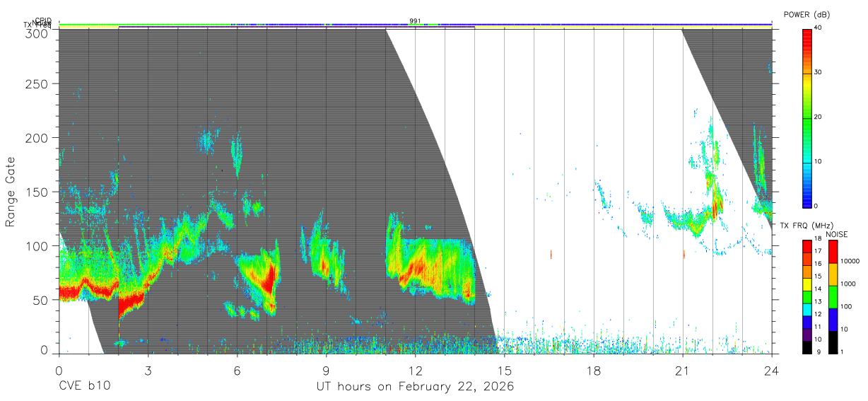Click the '40' power scale label
Screen dimensions: 868x401
(x=819, y=28)
